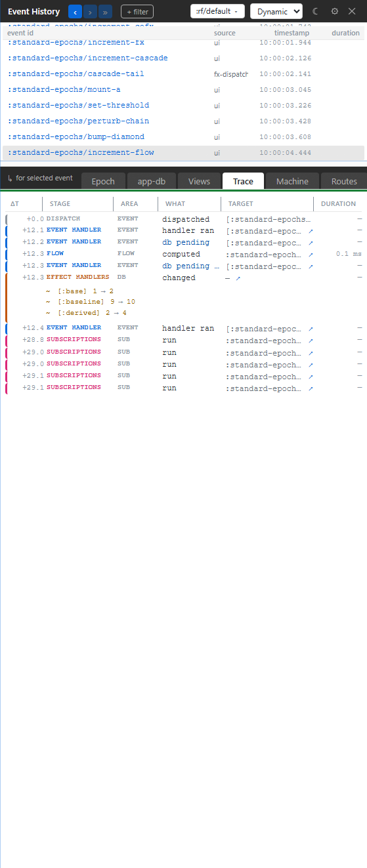367x868 pixels.
Task: Open the arrow link on the +28.8 subscriptions row
Action: (311, 341)
